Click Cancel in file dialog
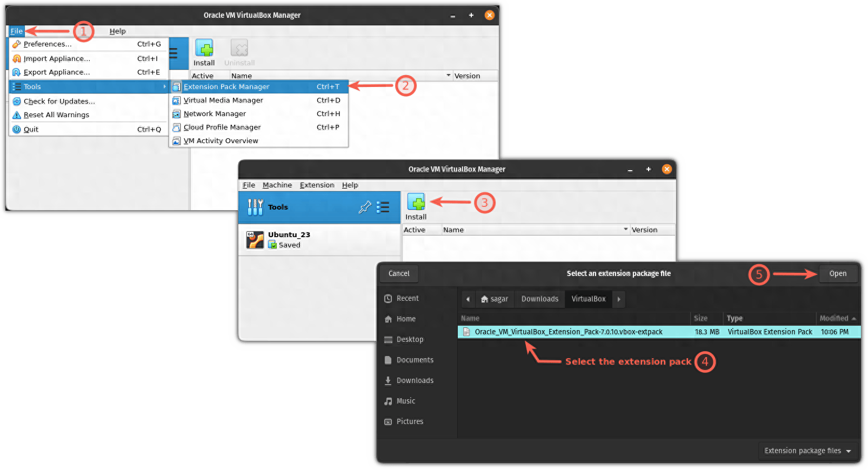The height and width of the screenshot is (470, 868). (x=399, y=274)
